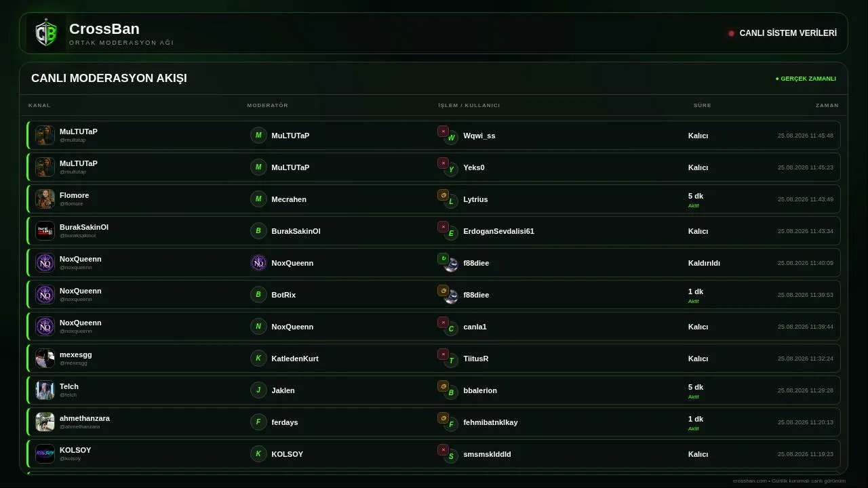Open the crossban.com footer link
The height and width of the screenshot is (488, 868).
click(x=750, y=481)
